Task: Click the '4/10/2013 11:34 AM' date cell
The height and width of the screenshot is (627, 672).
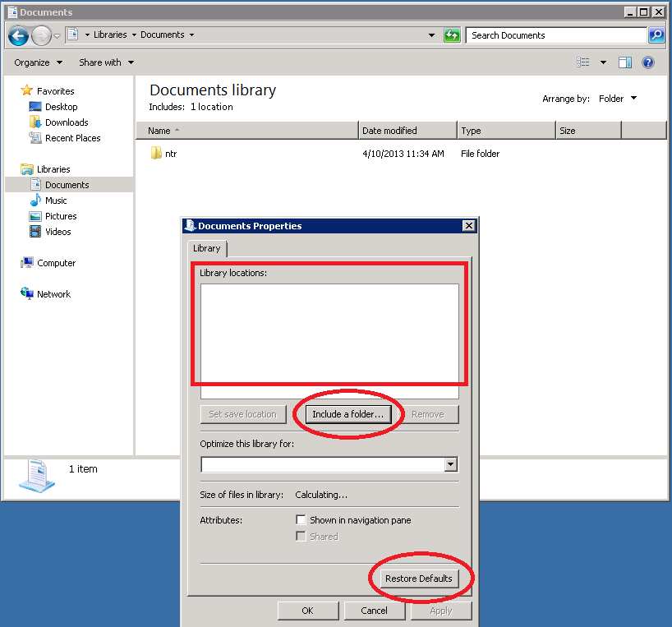Action: click(403, 154)
